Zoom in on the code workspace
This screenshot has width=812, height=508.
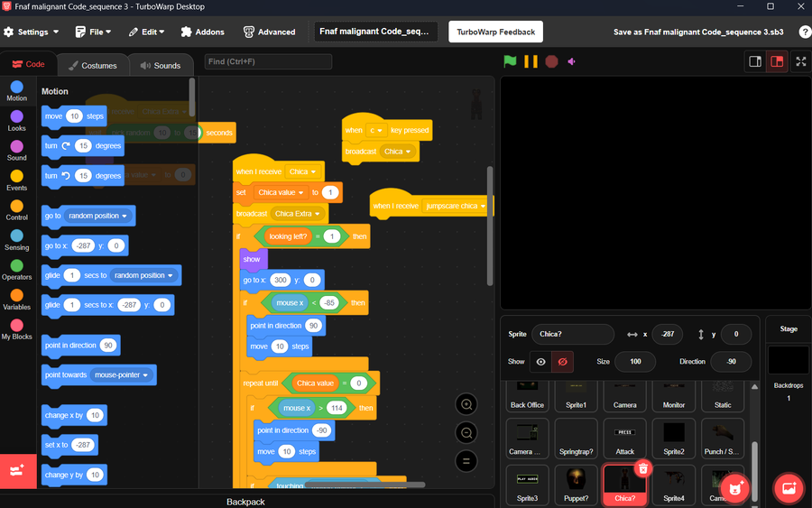point(466,404)
